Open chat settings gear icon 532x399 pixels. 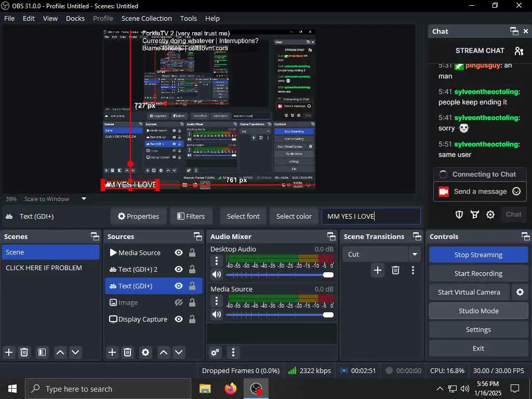coord(490,215)
